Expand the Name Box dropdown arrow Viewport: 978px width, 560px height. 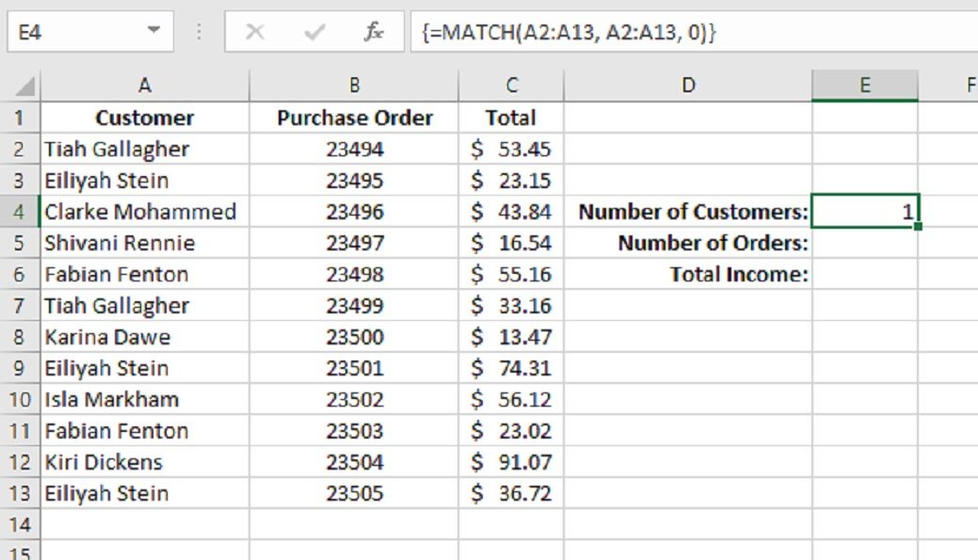coord(153,30)
